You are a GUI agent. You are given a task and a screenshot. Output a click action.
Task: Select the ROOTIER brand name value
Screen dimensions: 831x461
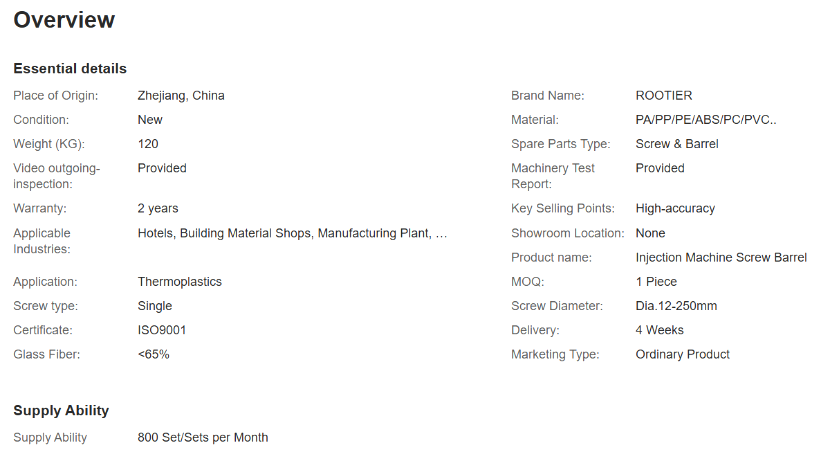[663, 96]
